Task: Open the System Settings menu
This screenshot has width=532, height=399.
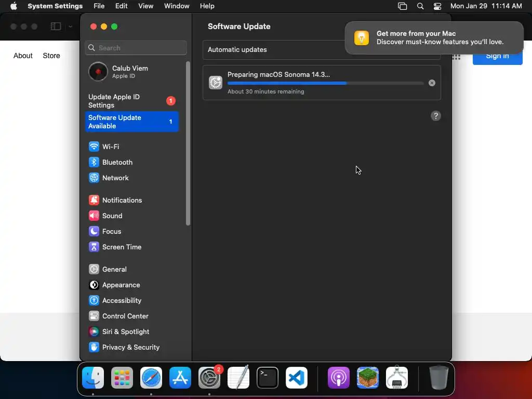Action: coord(55,6)
